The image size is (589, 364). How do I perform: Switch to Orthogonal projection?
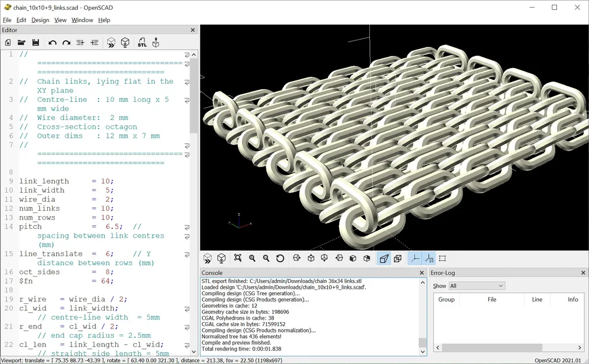397,258
